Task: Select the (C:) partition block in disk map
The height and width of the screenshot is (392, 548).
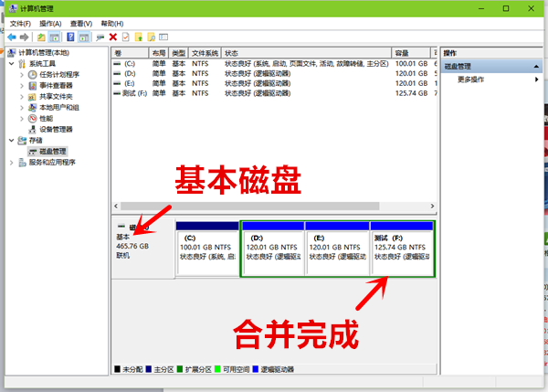Action: pyautogui.click(x=207, y=249)
